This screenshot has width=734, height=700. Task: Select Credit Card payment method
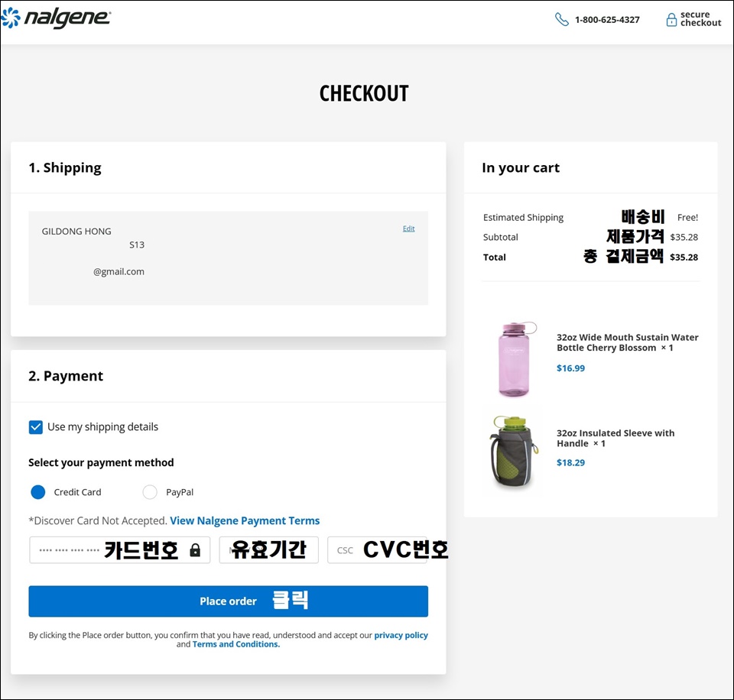pos(38,492)
